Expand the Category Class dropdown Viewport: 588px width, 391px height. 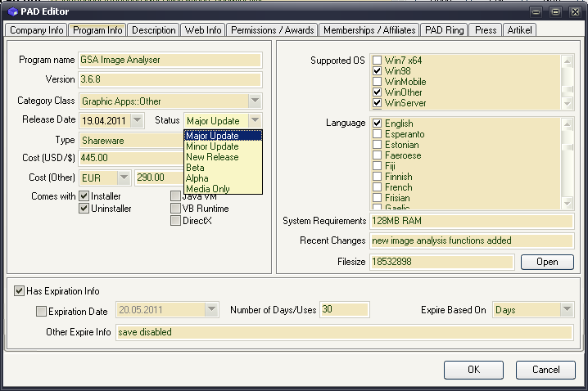254,101
